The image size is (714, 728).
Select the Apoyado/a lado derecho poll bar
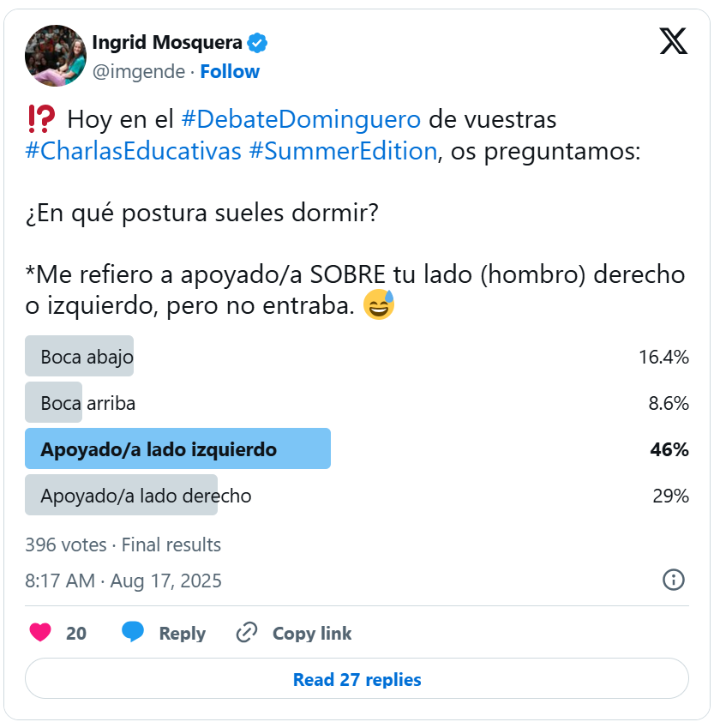click(122, 495)
